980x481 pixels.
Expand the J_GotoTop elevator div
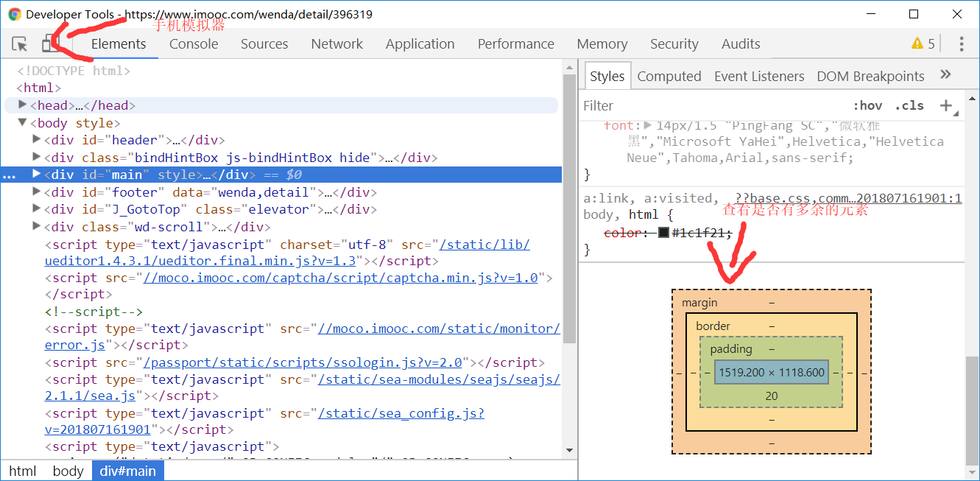click(x=37, y=209)
